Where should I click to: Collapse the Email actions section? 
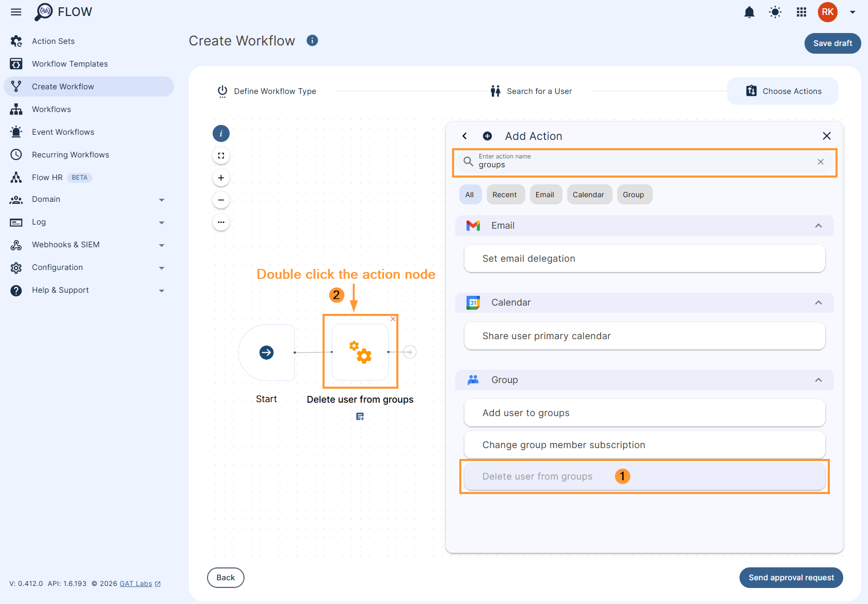818,226
